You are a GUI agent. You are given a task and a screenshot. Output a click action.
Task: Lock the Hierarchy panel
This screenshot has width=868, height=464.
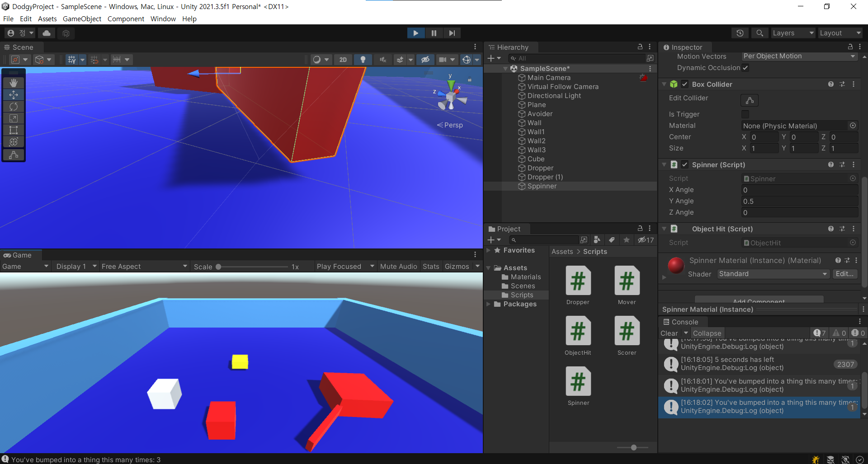(640, 47)
